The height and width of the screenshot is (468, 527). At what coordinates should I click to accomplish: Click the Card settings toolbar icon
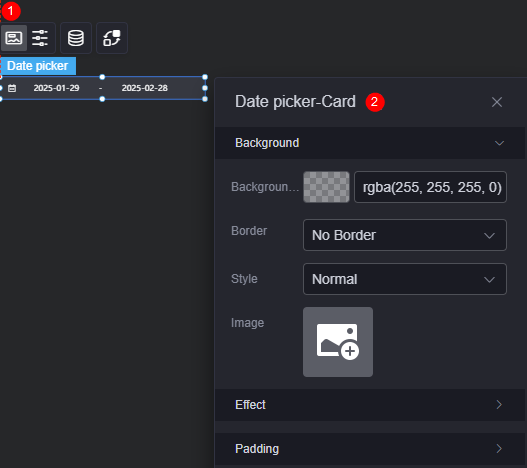14,38
